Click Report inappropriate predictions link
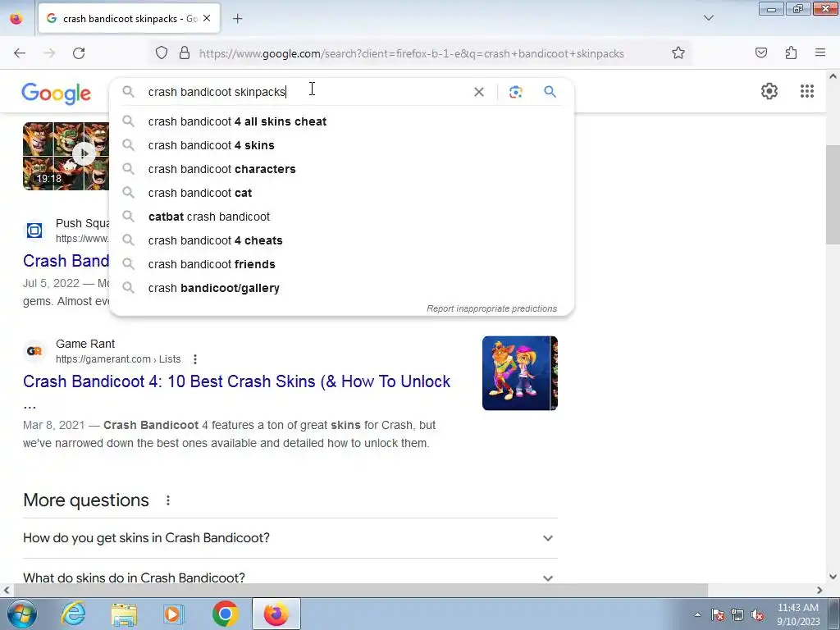The height and width of the screenshot is (630, 840). pyautogui.click(x=492, y=308)
